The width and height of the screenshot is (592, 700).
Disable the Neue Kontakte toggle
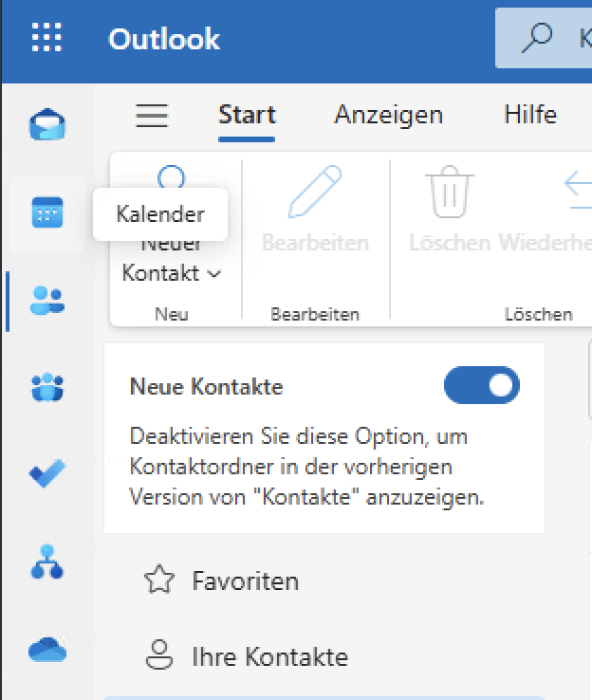tap(482, 385)
